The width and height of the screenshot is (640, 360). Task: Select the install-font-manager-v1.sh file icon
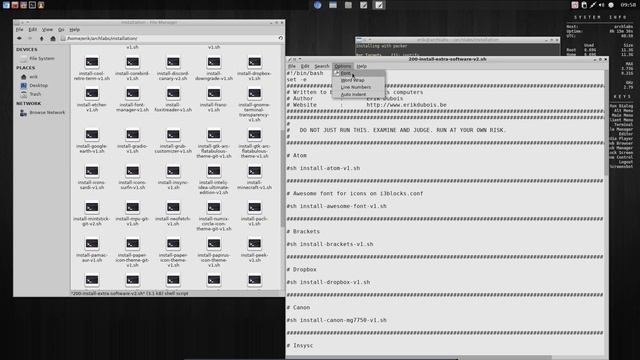click(x=132, y=94)
